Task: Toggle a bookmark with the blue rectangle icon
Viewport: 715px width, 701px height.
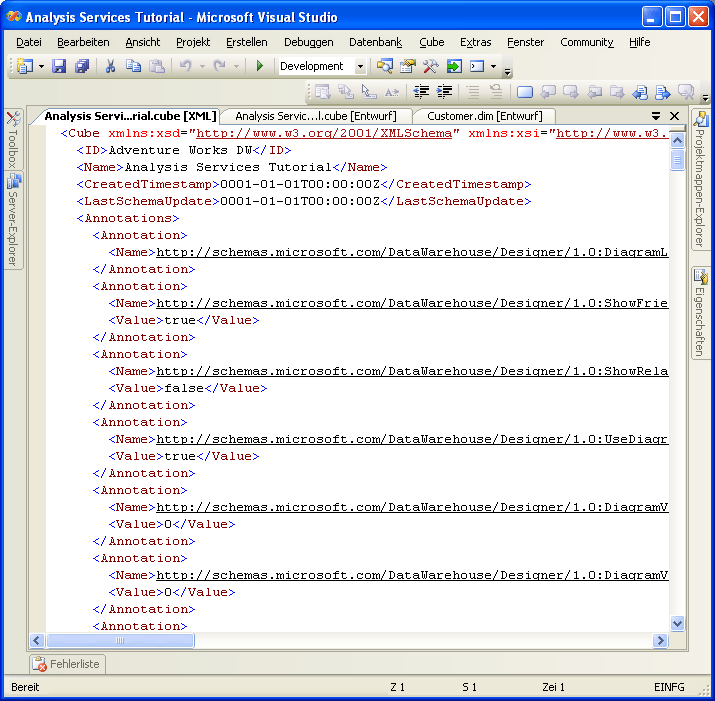Action: (x=525, y=92)
